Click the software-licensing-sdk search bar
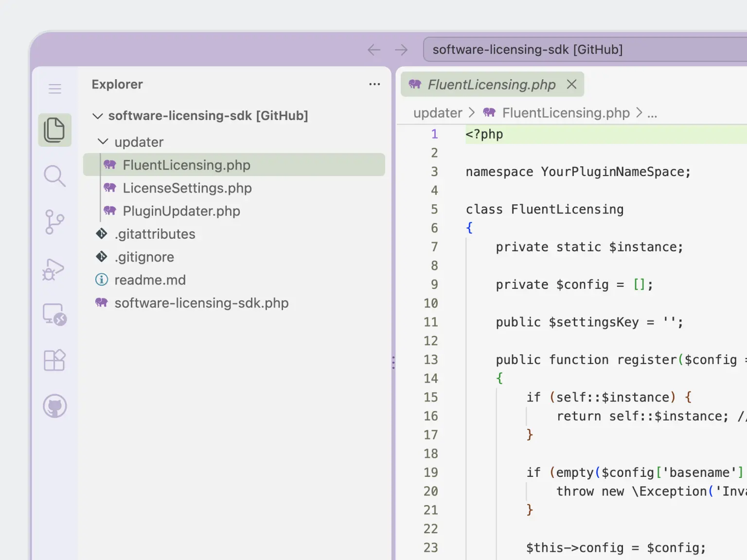747x560 pixels. point(585,50)
